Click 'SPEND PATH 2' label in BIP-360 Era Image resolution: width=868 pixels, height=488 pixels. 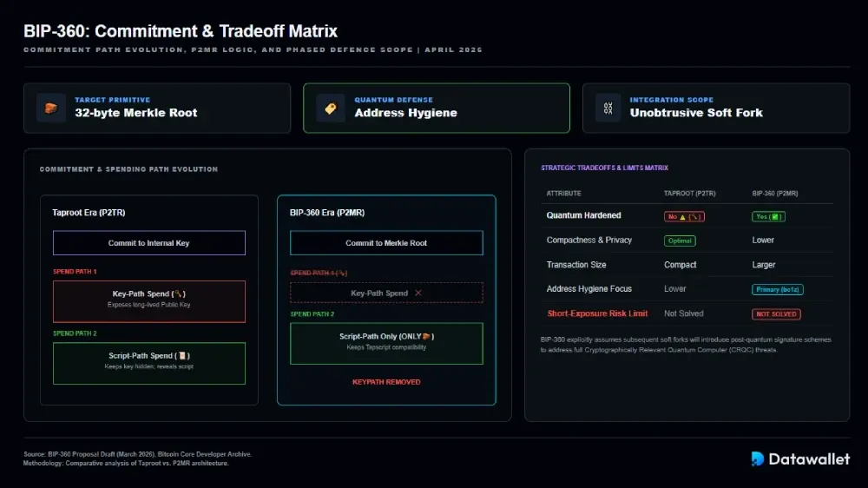click(x=312, y=314)
